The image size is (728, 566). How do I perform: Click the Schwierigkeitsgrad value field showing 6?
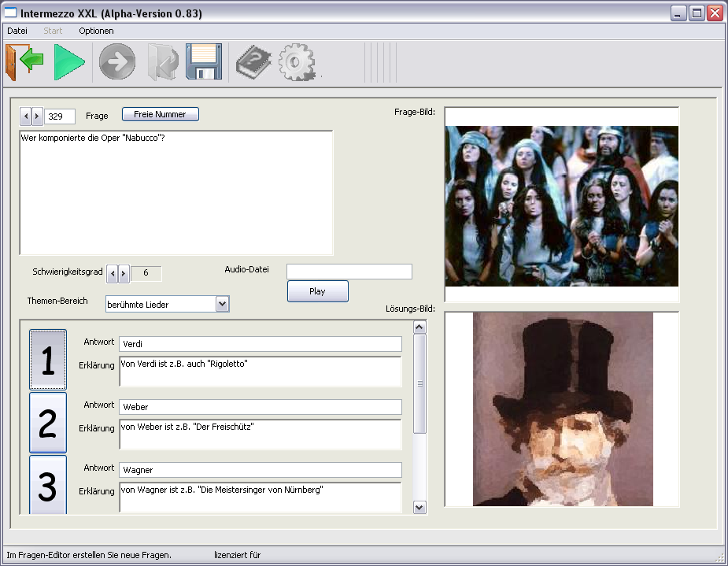(146, 273)
